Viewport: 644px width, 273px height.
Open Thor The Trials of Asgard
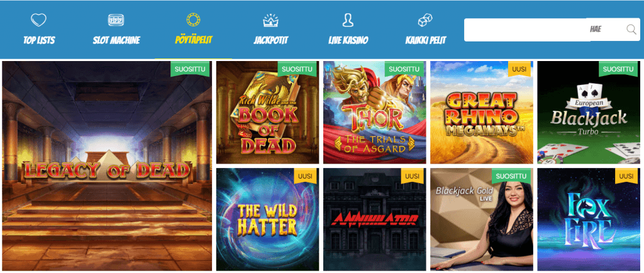375,113
